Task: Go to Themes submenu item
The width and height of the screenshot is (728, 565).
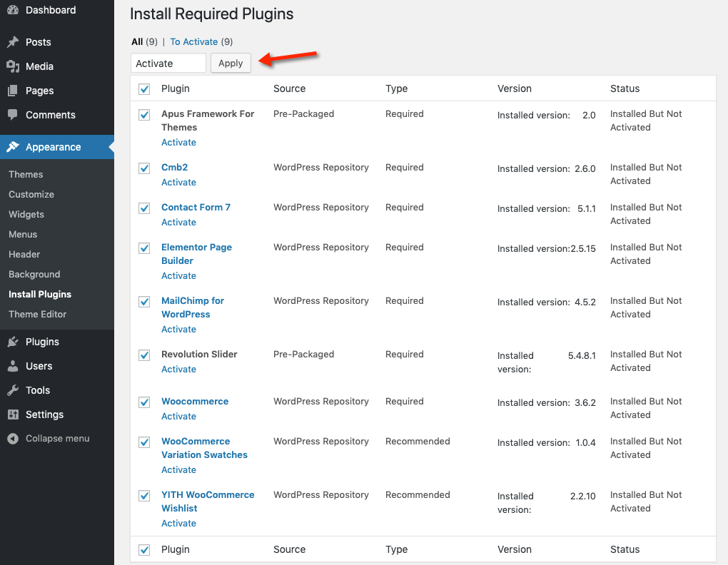Action: pyautogui.click(x=26, y=174)
